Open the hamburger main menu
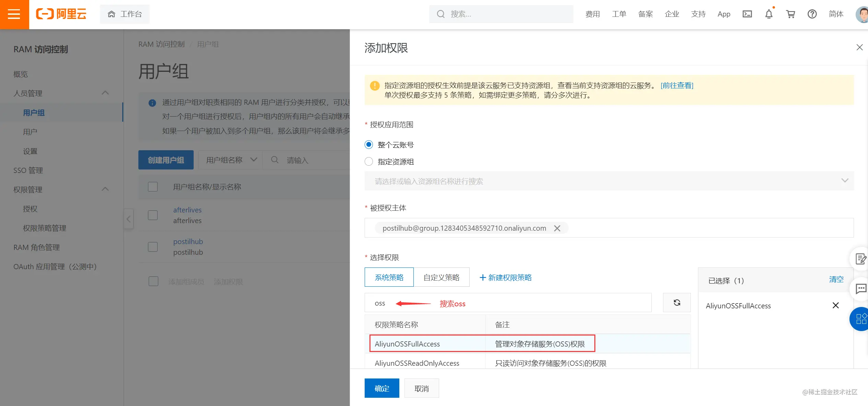This screenshot has width=868, height=406. (x=14, y=14)
